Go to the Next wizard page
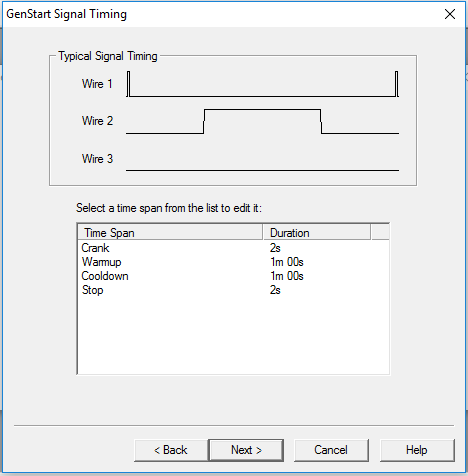The height and width of the screenshot is (476, 468). click(246, 450)
